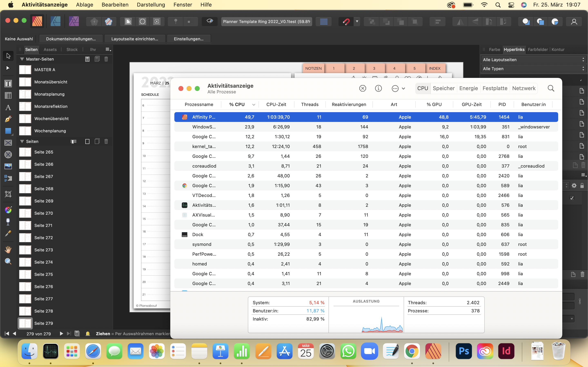
Task: Switch to the Affinity Photo persona icon
Action: coord(74,22)
